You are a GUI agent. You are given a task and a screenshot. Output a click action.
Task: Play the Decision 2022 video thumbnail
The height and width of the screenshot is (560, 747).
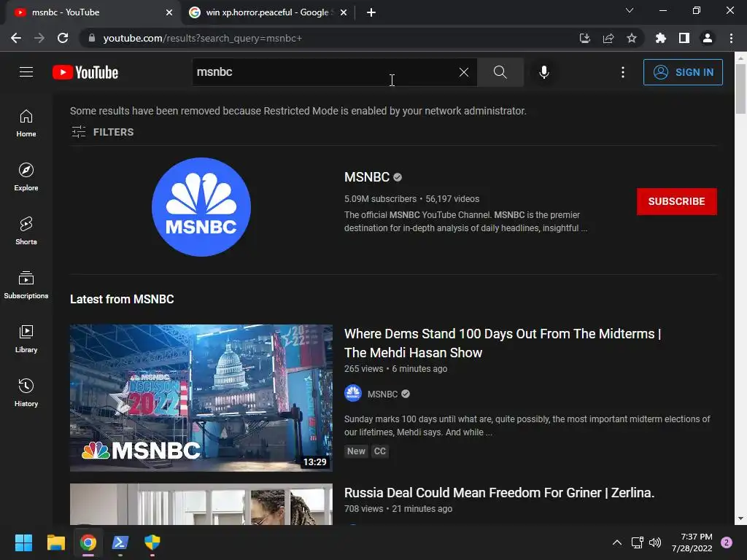[x=201, y=398]
